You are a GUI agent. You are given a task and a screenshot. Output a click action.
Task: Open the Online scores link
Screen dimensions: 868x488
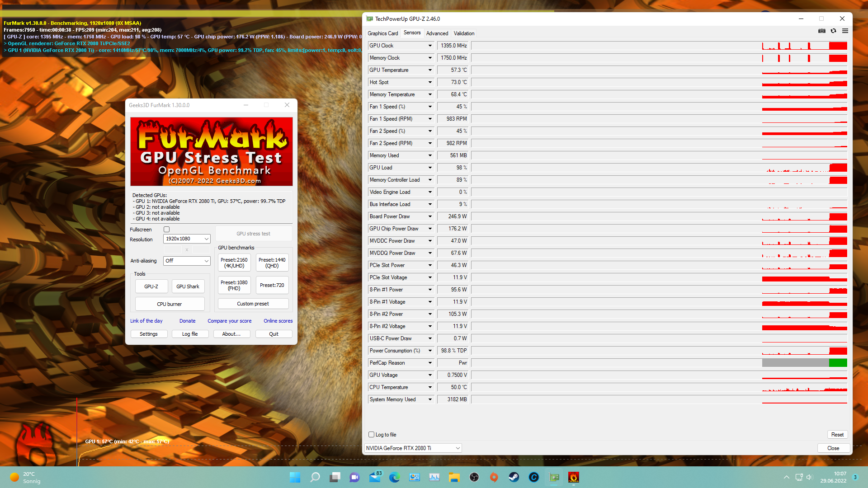point(278,321)
